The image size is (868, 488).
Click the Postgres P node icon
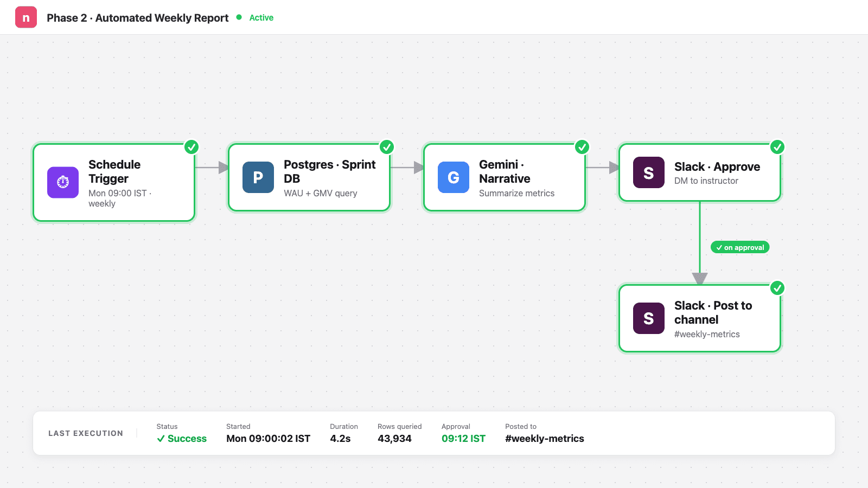[258, 177]
